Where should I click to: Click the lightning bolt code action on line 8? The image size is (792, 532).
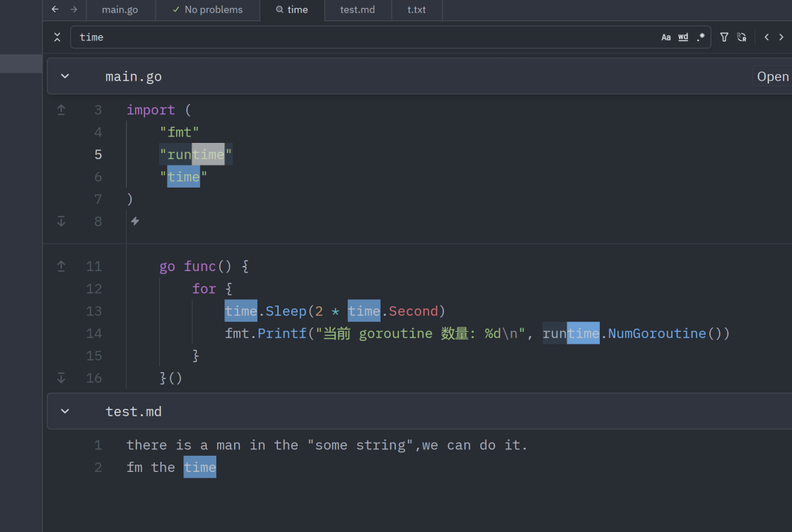(135, 221)
